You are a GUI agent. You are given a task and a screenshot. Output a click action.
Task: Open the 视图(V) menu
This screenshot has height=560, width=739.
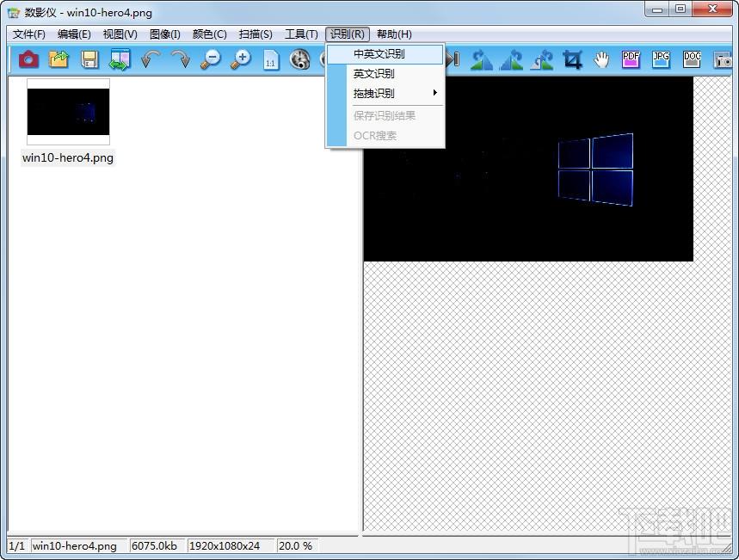coord(120,34)
